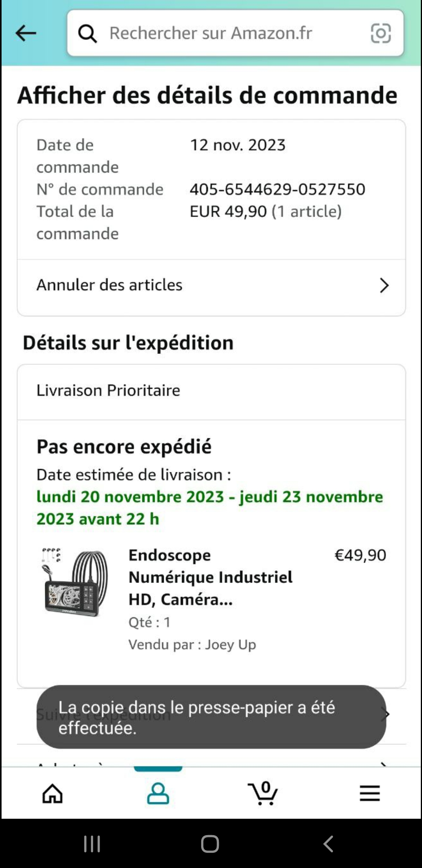This screenshot has height=868, width=422.
Task: Tap the back arrow in header
Action: (26, 33)
